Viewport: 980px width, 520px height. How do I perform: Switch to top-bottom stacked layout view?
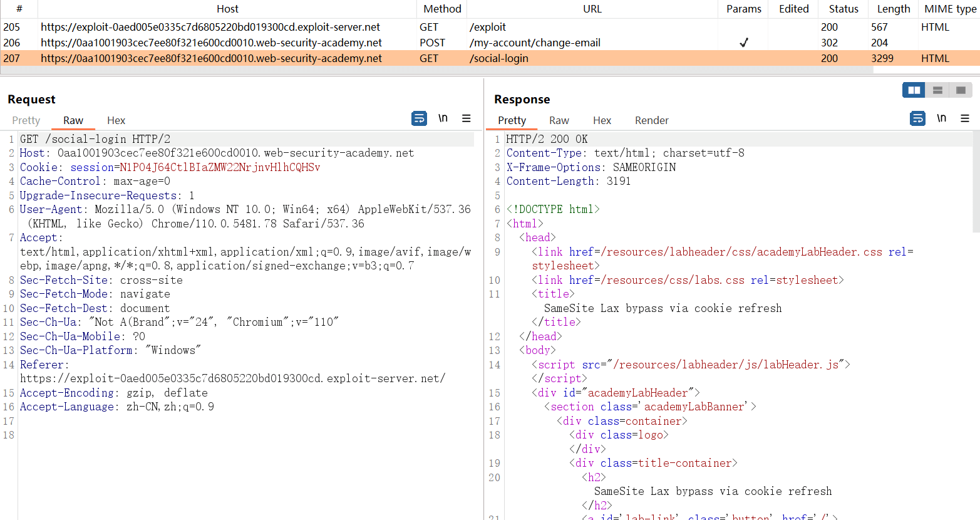937,90
